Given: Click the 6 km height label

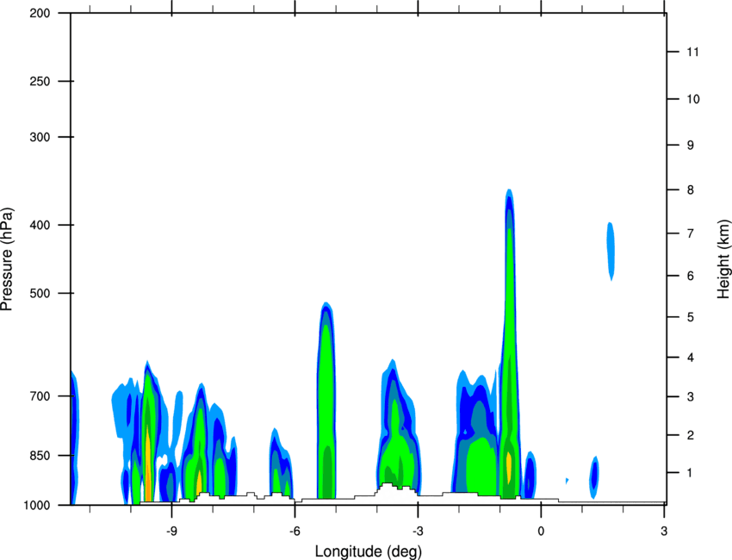Looking at the screenshot, I should point(690,276).
